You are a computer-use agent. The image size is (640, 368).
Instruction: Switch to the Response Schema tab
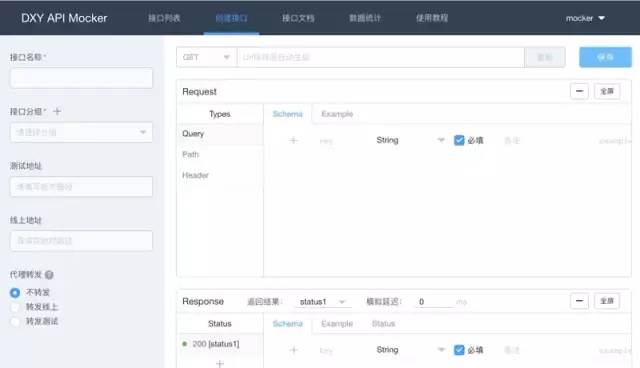tap(288, 324)
